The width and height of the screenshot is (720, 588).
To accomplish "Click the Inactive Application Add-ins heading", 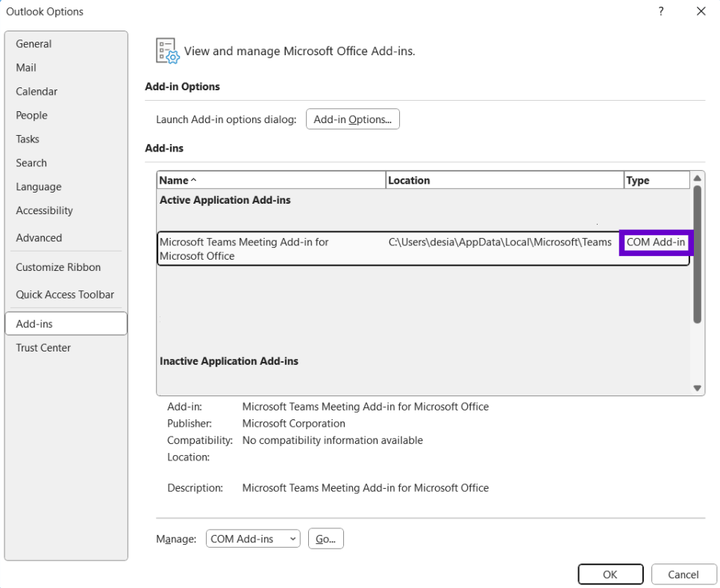I will point(228,361).
